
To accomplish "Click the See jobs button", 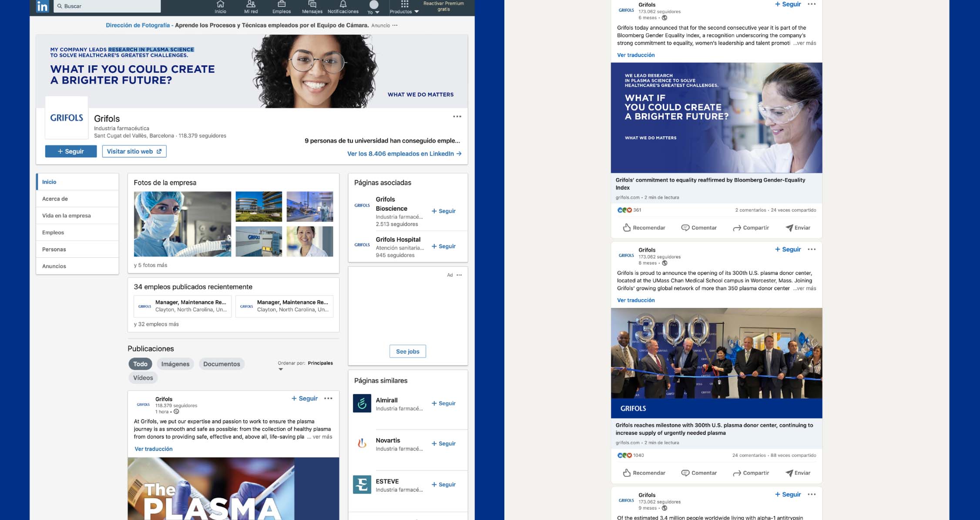I will tap(408, 351).
